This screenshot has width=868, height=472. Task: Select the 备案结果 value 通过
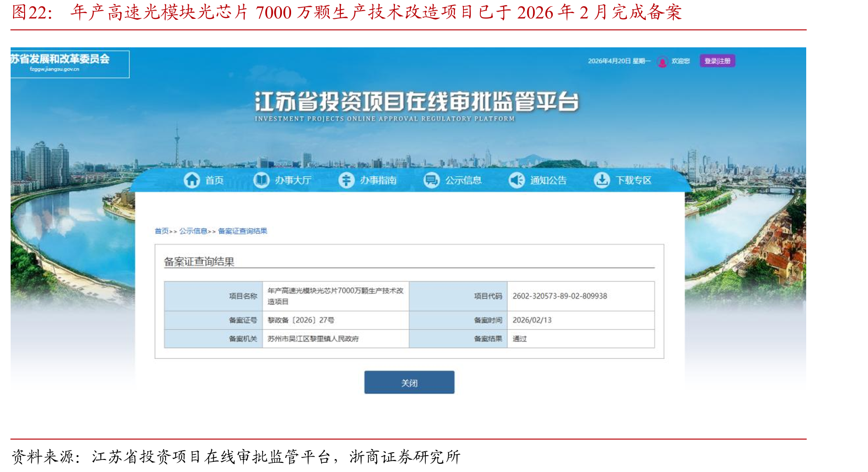tap(519, 339)
